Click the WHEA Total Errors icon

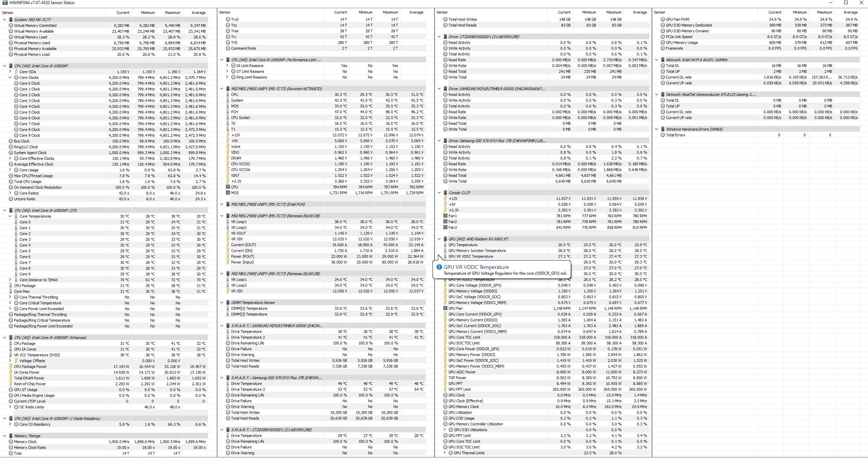pos(663,135)
